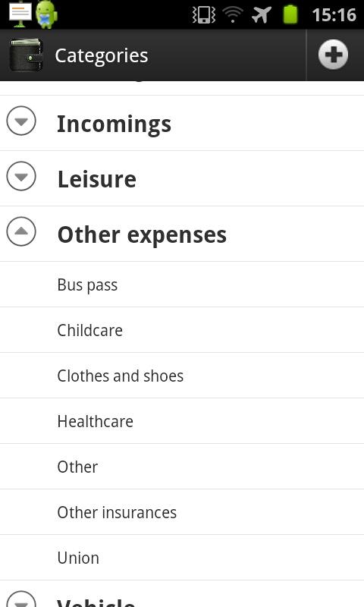Select the Union subcategory
Viewport: 364px width, 607px height.
click(182, 558)
